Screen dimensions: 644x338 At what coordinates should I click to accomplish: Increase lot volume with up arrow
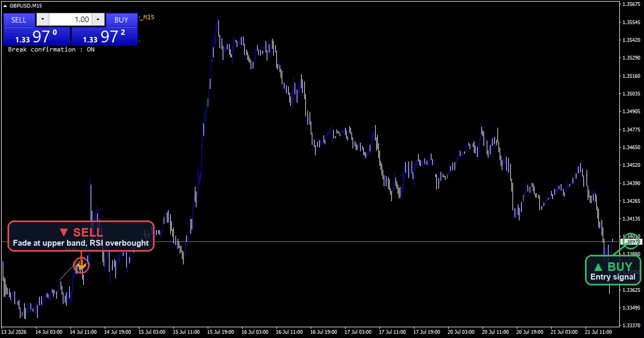coord(98,20)
